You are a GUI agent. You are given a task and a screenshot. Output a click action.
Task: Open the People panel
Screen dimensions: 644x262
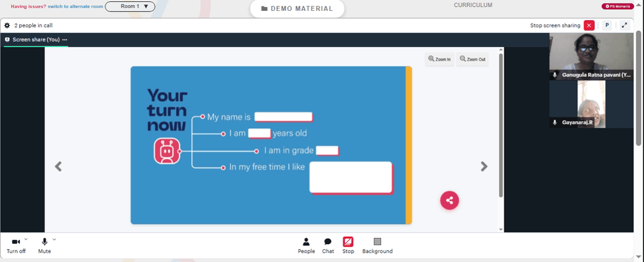click(307, 245)
